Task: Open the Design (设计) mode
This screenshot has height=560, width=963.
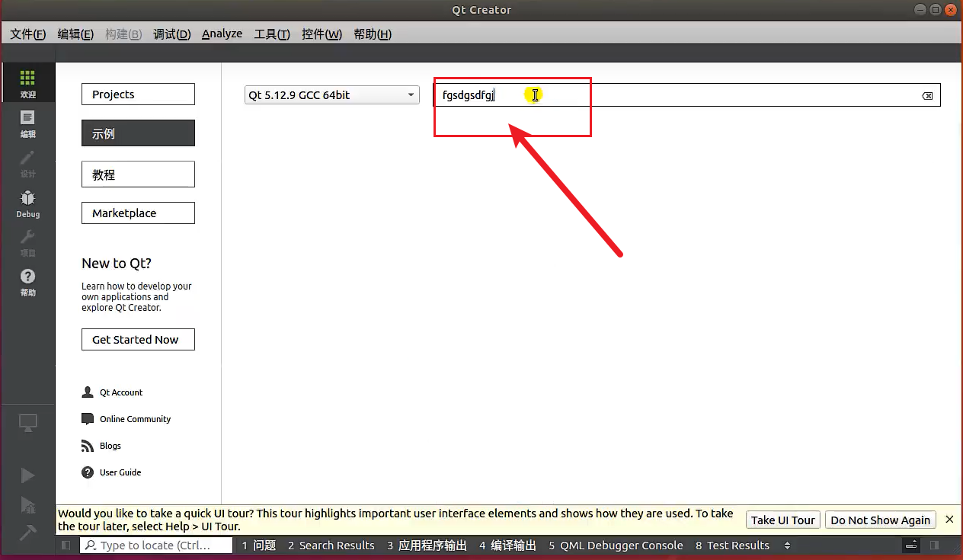Action: 27,163
